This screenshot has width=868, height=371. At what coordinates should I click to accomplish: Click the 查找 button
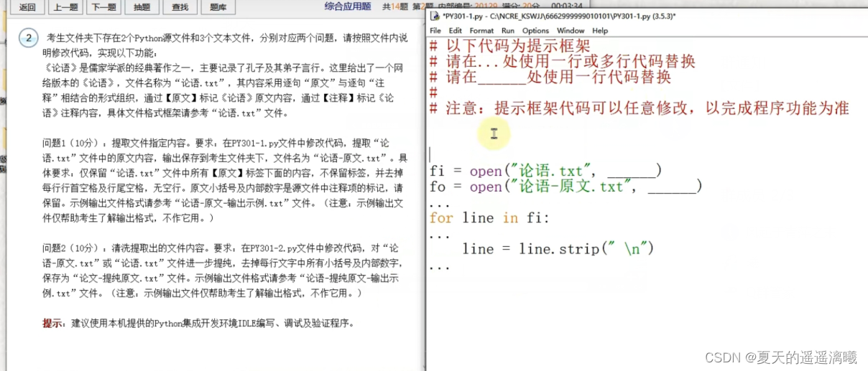180,7
